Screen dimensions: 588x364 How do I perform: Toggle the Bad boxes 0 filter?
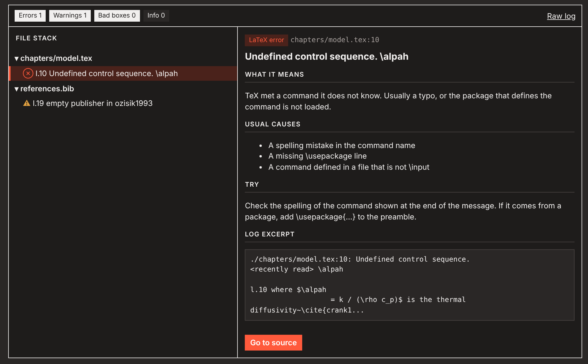click(117, 16)
